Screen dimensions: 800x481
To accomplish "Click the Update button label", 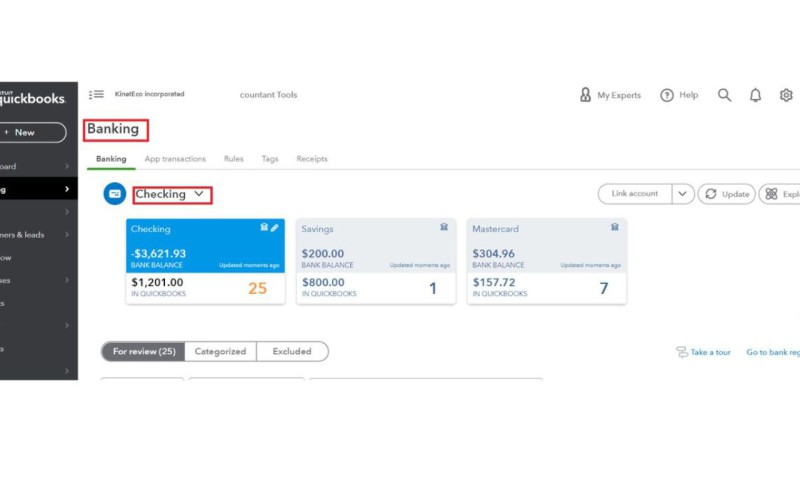I will (736, 194).
